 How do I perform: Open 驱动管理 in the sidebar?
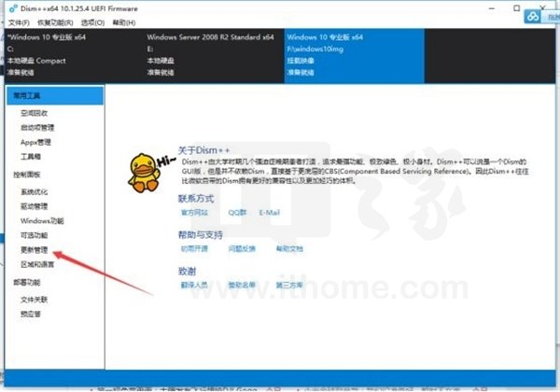34,206
